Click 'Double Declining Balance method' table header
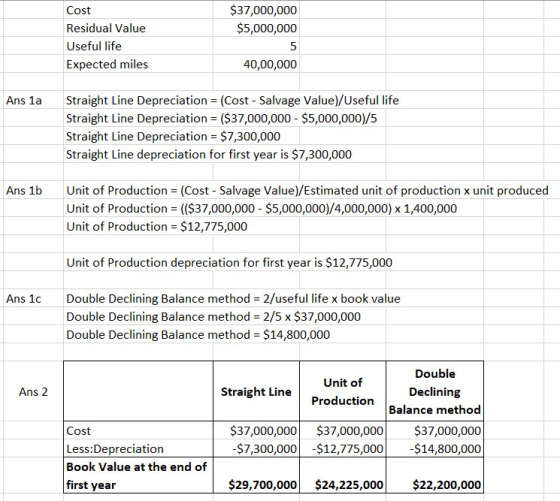Viewport: 560px width, 501px height. pyautogui.click(x=435, y=392)
